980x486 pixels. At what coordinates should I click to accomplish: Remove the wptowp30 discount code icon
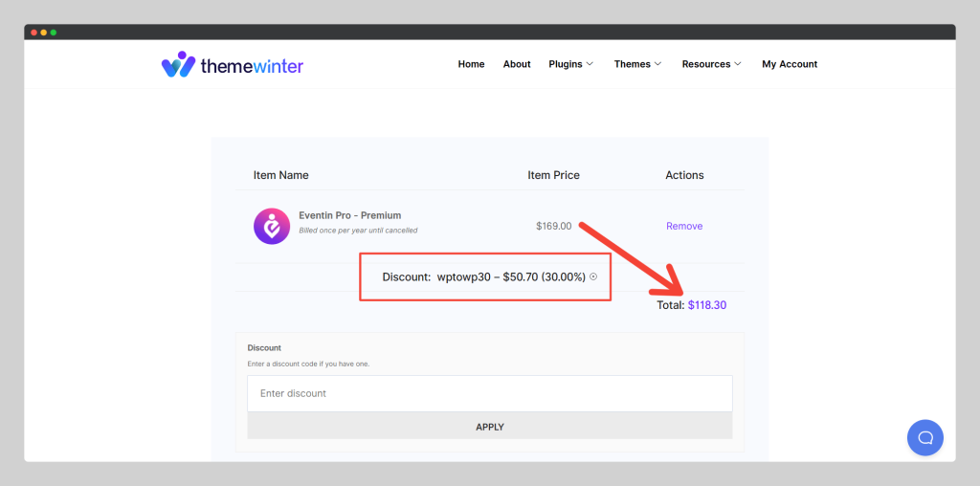(593, 276)
